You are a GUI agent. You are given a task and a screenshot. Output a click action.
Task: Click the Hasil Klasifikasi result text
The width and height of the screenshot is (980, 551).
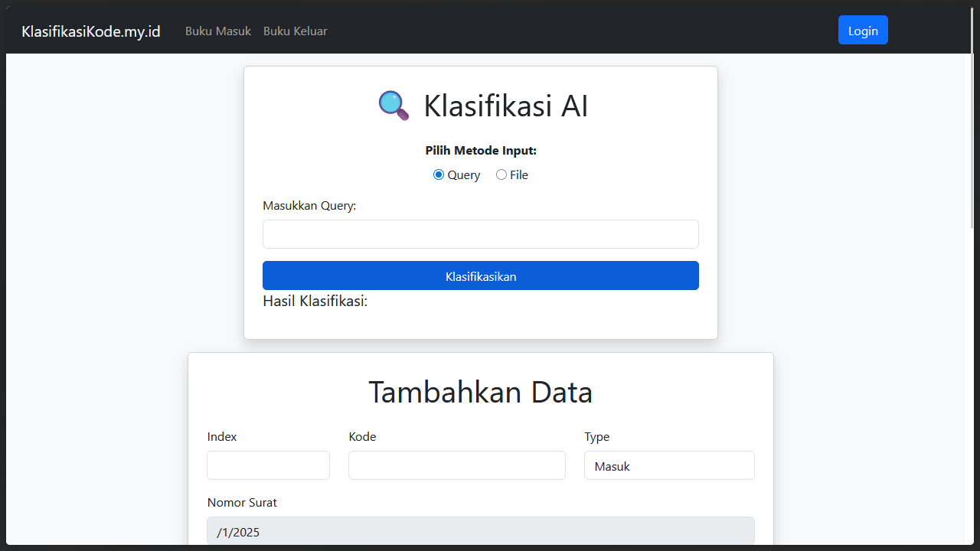315,301
